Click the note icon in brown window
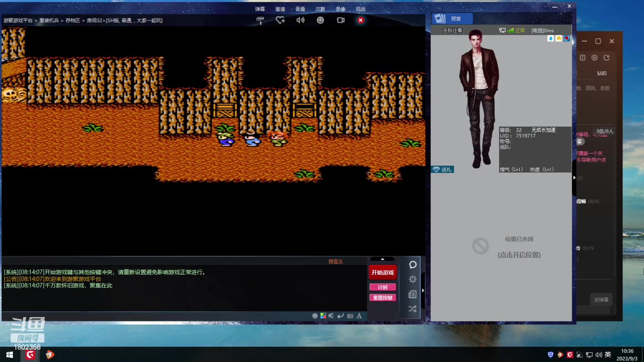Image resolution: width=644 pixels, height=362 pixels. pos(583,58)
